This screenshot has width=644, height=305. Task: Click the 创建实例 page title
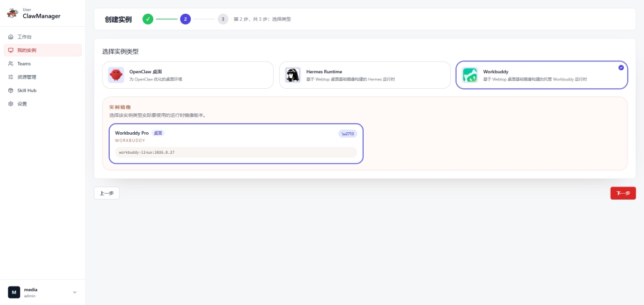(118, 19)
